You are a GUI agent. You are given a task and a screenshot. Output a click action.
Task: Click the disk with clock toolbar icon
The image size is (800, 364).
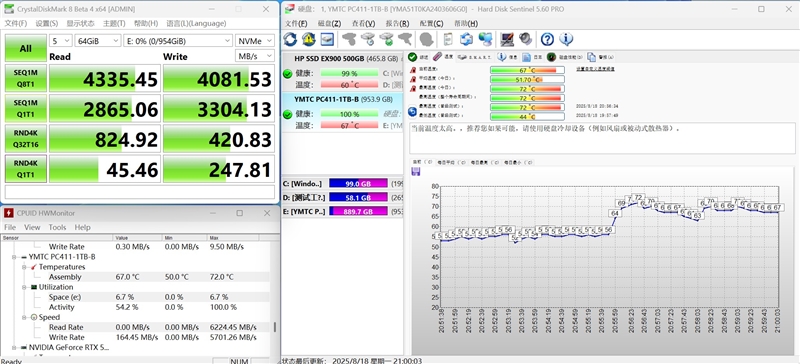coord(368,39)
